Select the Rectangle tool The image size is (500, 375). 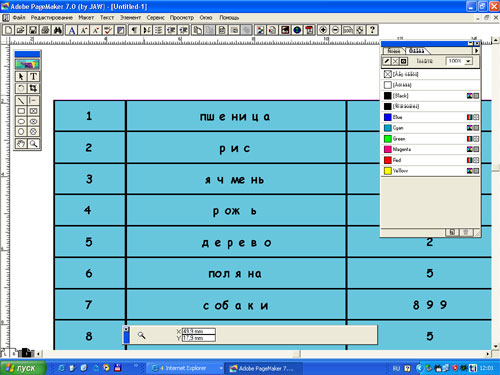[21, 111]
